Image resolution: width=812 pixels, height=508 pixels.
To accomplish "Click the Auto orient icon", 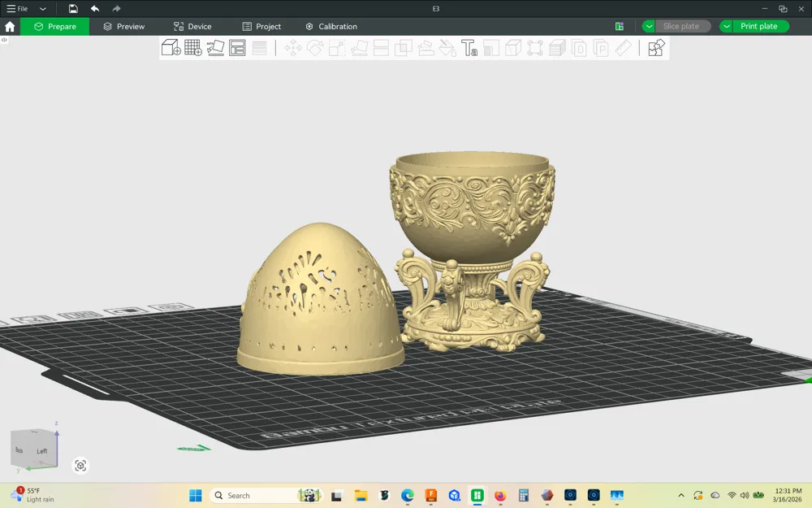I will (x=215, y=48).
